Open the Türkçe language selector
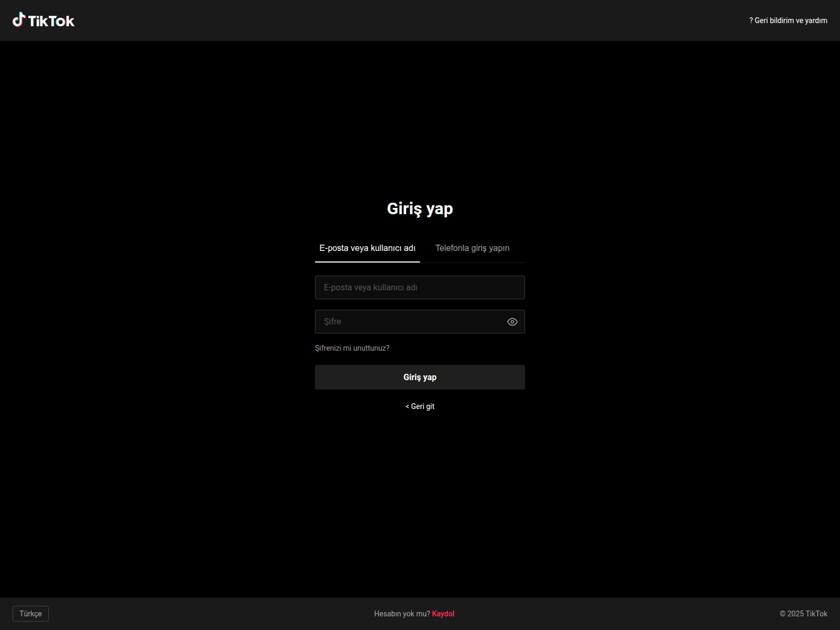The image size is (840, 630). pyautogui.click(x=30, y=614)
